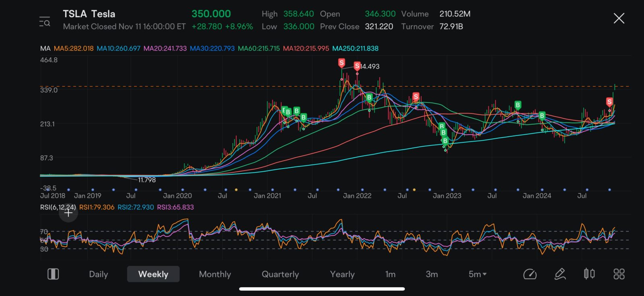
Task: Tap the 350.000 last price
Action: 211,14
